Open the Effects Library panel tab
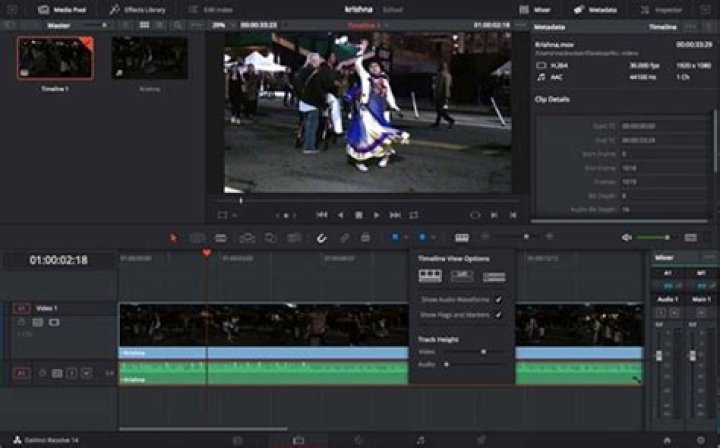The height and width of the screenshot is (448, 720). click(x=137, y=10)
